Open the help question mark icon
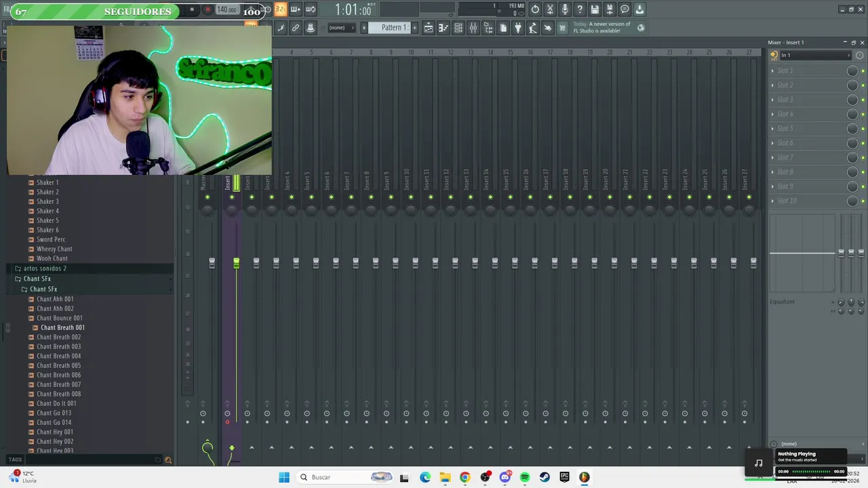The height and width of the screenshot is (488, 868). [580, 9]
